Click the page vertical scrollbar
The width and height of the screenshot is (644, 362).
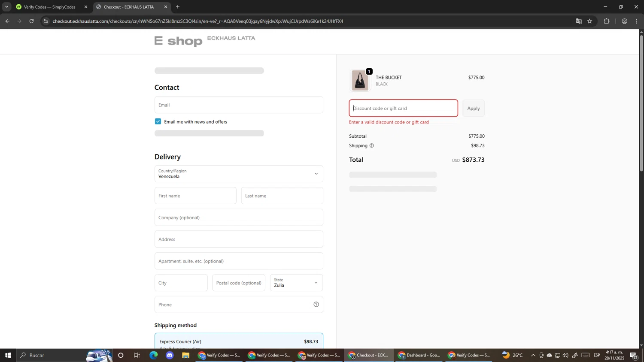(641, 103)
